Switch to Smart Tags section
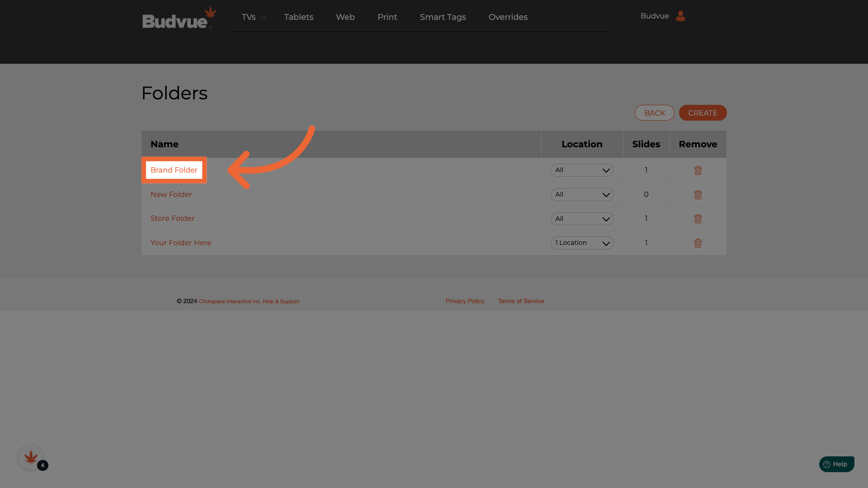The height and width of the screenshot is (488, 868). [x=443, y=17]
